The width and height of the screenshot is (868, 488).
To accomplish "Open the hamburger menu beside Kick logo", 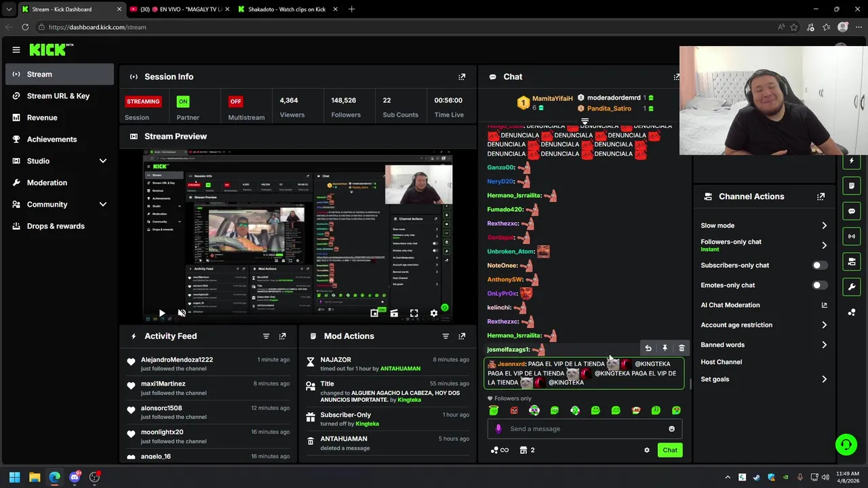I will coord(16,49).
